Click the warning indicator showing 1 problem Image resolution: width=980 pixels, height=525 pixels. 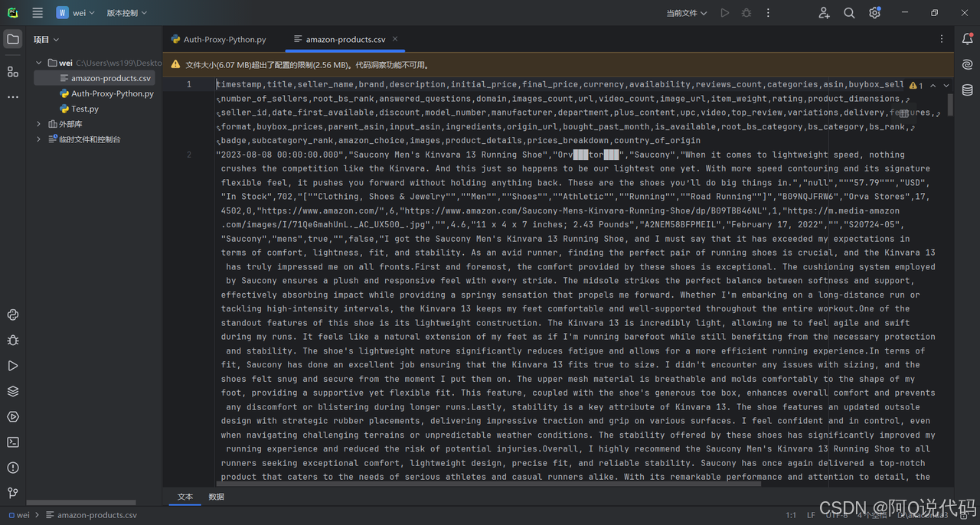pyautogui.click(x=916, y=86)
